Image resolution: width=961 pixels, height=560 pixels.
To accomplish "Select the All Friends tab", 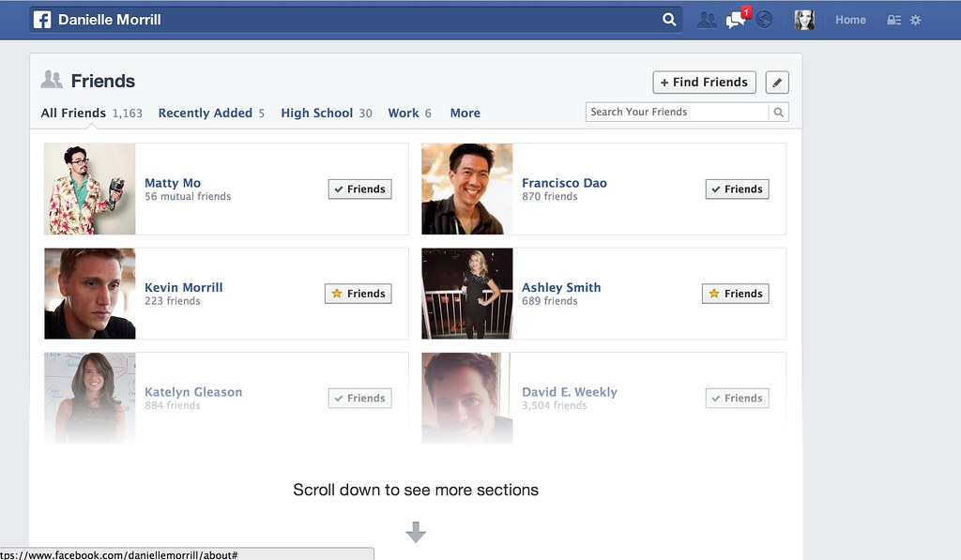I will (91, 114).
